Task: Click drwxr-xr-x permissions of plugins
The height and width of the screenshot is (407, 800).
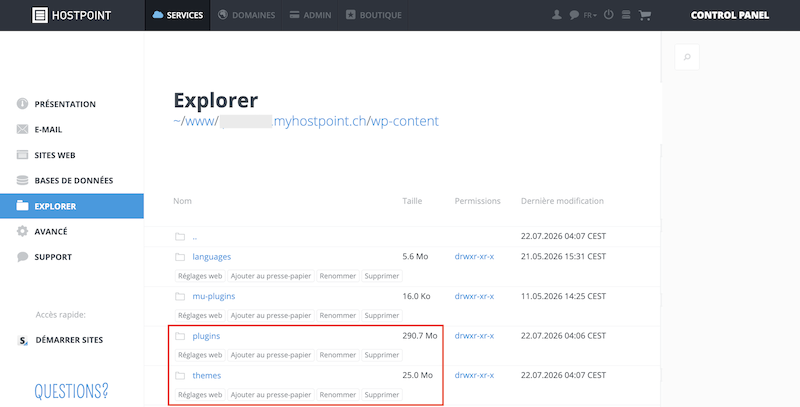Action: tap(474, 336)
